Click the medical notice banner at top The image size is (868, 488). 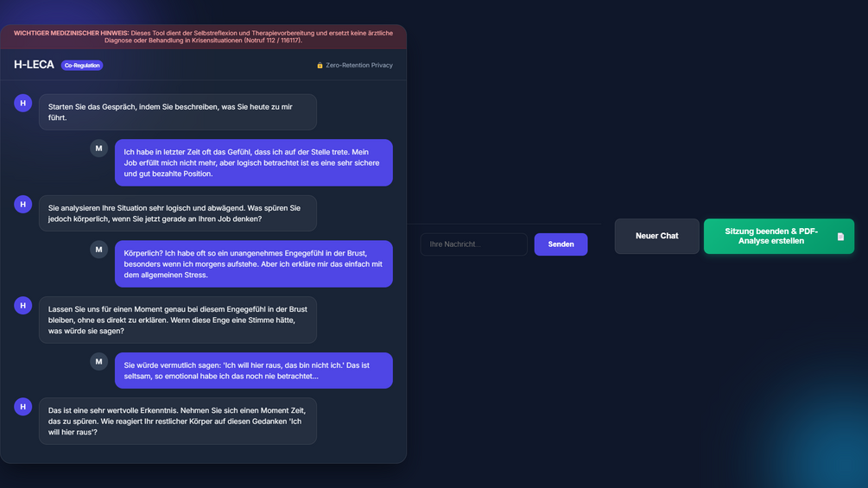203,36
